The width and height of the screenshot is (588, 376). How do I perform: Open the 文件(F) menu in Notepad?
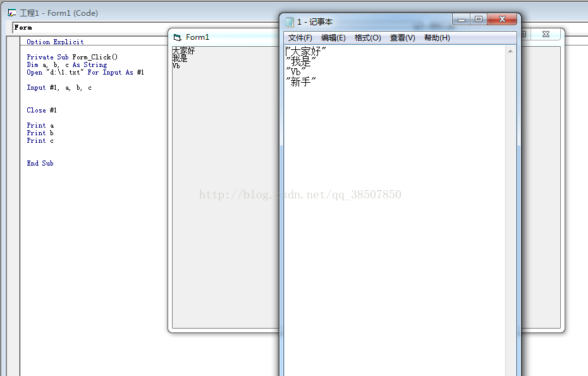300,38
